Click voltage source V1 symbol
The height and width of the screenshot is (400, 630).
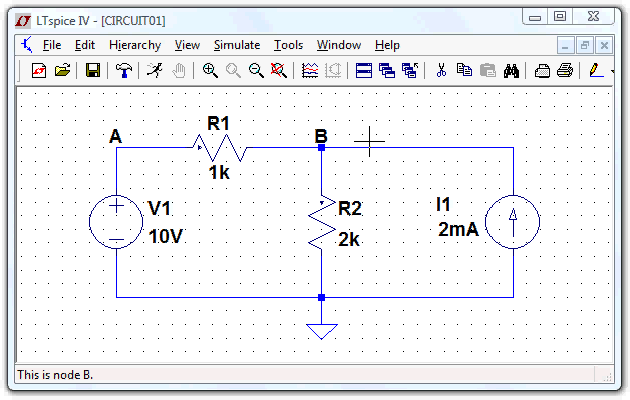pyautogui.click(x=117, y=221)
